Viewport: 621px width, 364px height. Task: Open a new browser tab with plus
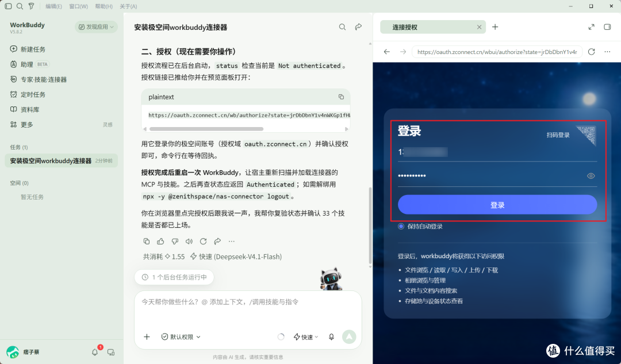[495, 27]
